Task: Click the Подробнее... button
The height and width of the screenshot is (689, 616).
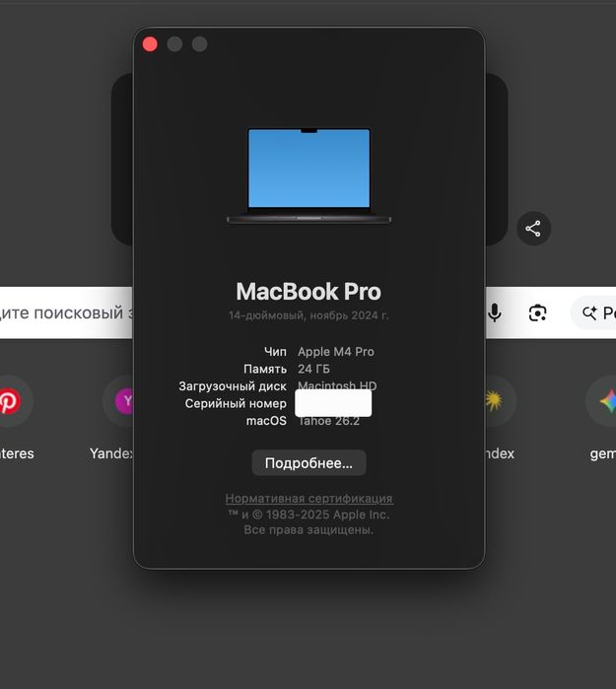Action: click(x=308, y=462)
